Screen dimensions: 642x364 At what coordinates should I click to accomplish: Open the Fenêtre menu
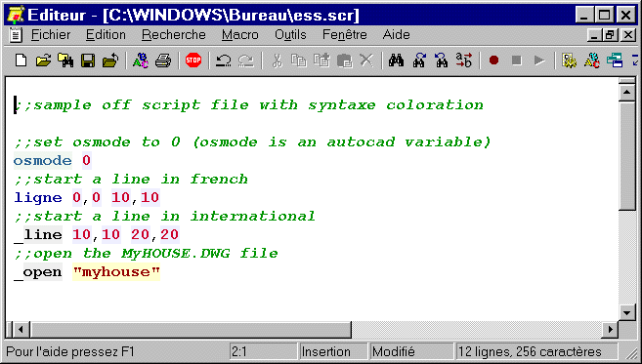point(345,35)
